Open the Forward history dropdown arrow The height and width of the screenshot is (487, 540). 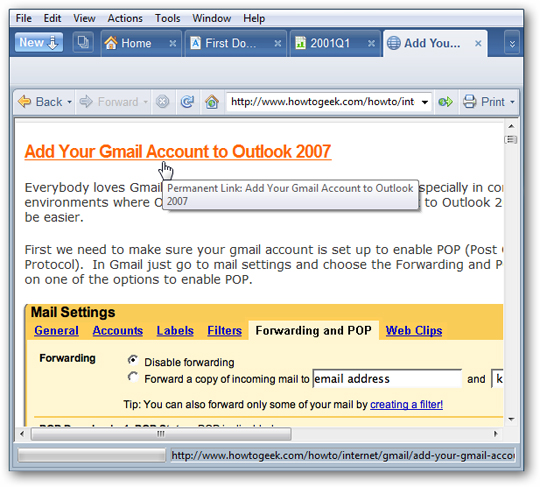(x=145, y=102)
